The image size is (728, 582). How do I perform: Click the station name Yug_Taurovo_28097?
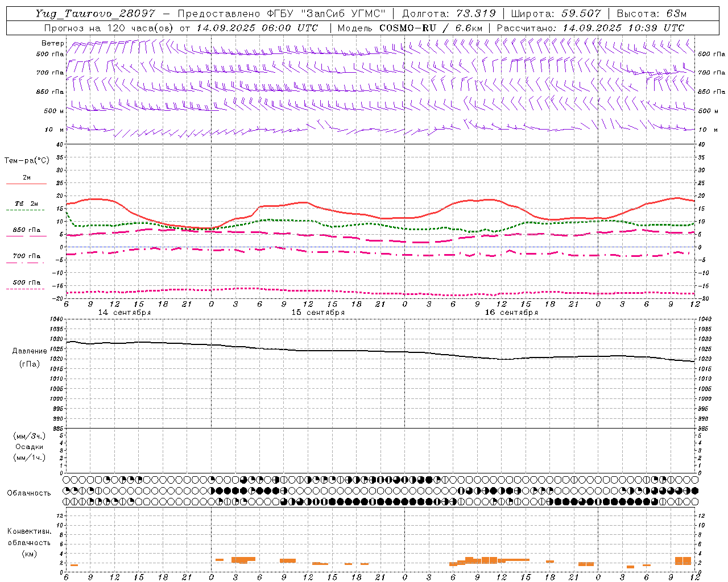click(x=95, y=14)
